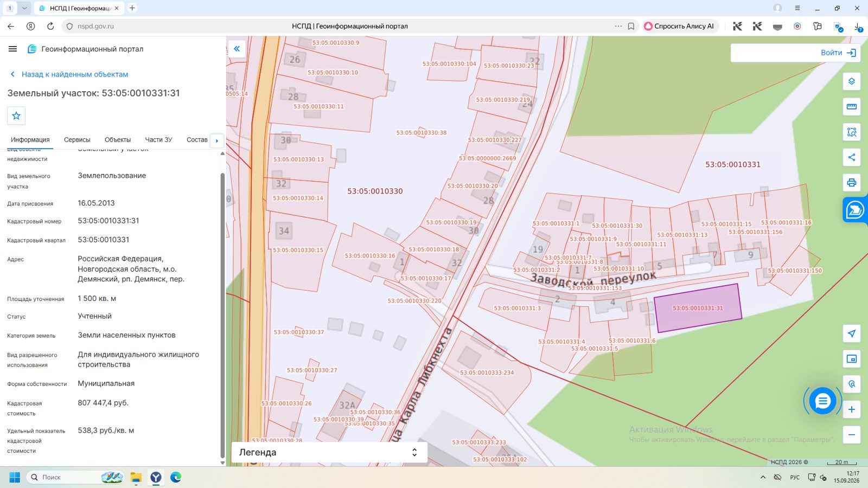
Task: Activate the area search selection tool
Action: pyautogui.click(x=851, y=132)
